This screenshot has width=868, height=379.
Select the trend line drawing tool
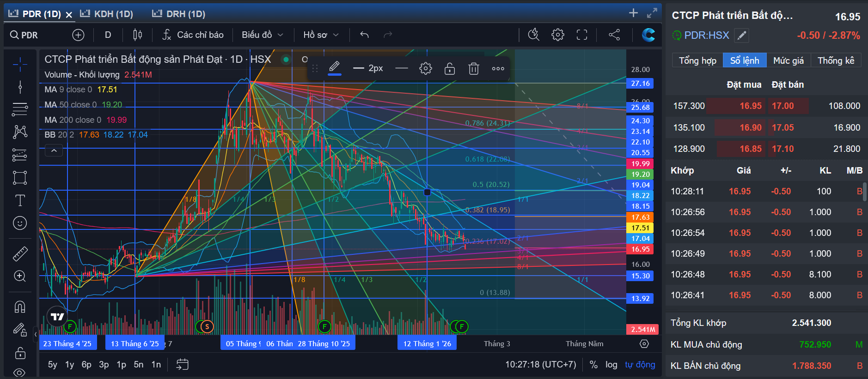click(x=20, y=87)
